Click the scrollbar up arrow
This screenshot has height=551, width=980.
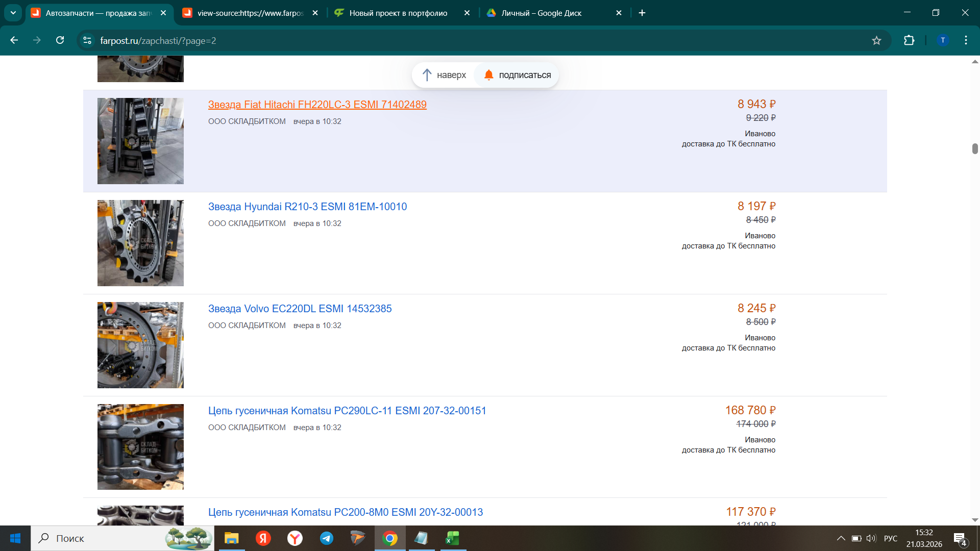(975, 62)
